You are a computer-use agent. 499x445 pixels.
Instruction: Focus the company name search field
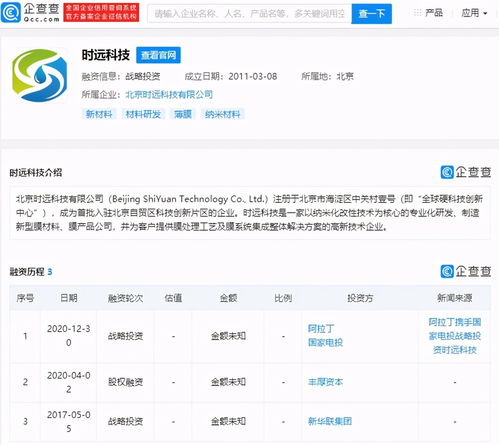249,14
